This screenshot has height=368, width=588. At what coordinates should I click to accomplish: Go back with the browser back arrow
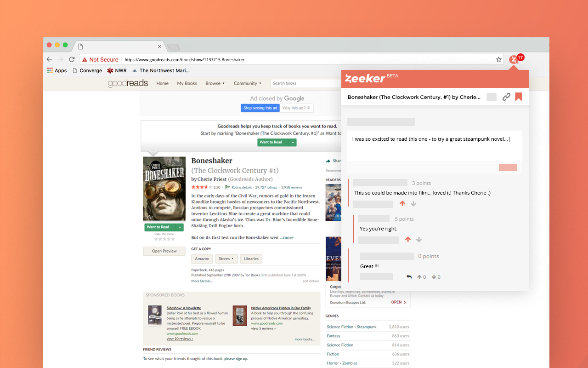pyautogui.click(x=49, y=59)
